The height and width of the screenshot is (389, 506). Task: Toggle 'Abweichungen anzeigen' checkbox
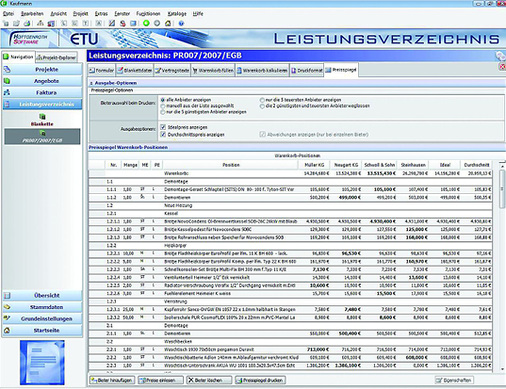point(262,134)
